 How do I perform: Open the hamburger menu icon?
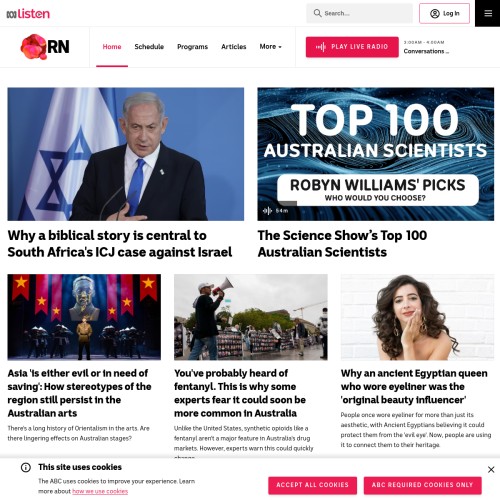(x=488, y=13)
